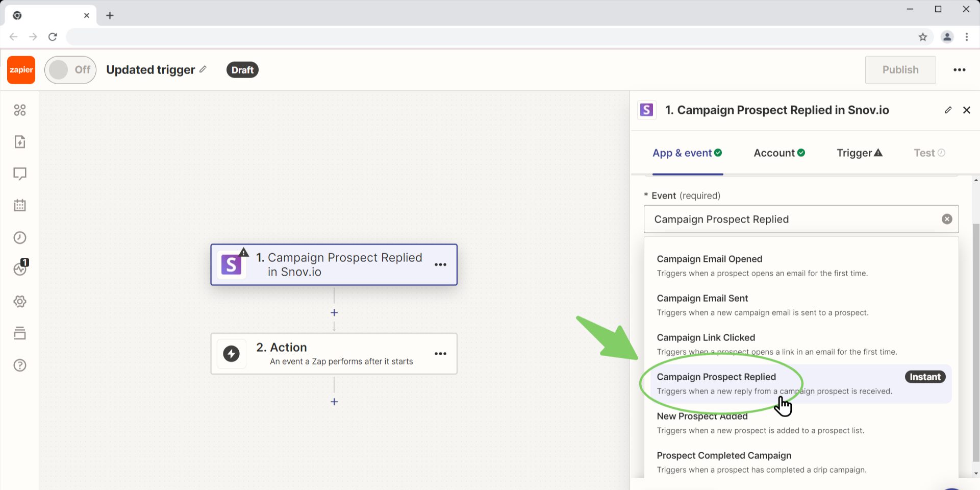Switch to the Trigger tab with warning
Screen dimensions: 980x490
[x=859, y=153]
